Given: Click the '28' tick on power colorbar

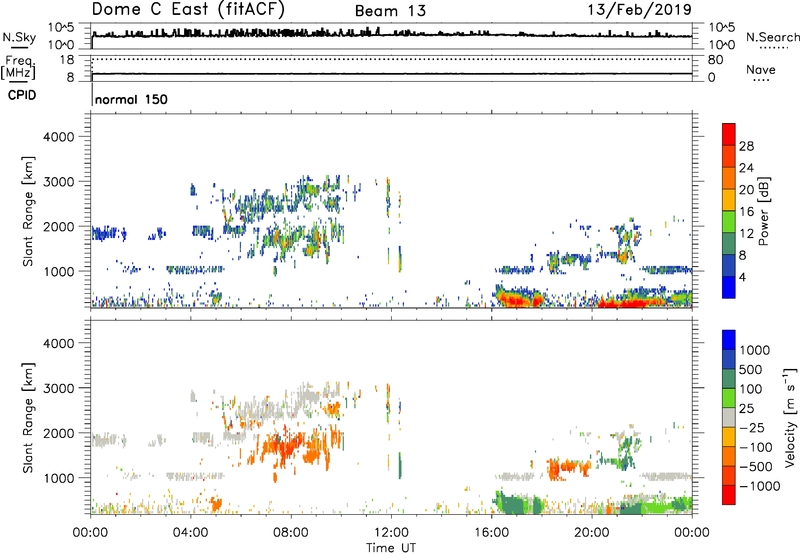Looking at the screenshot, I should tap(746, 146).
